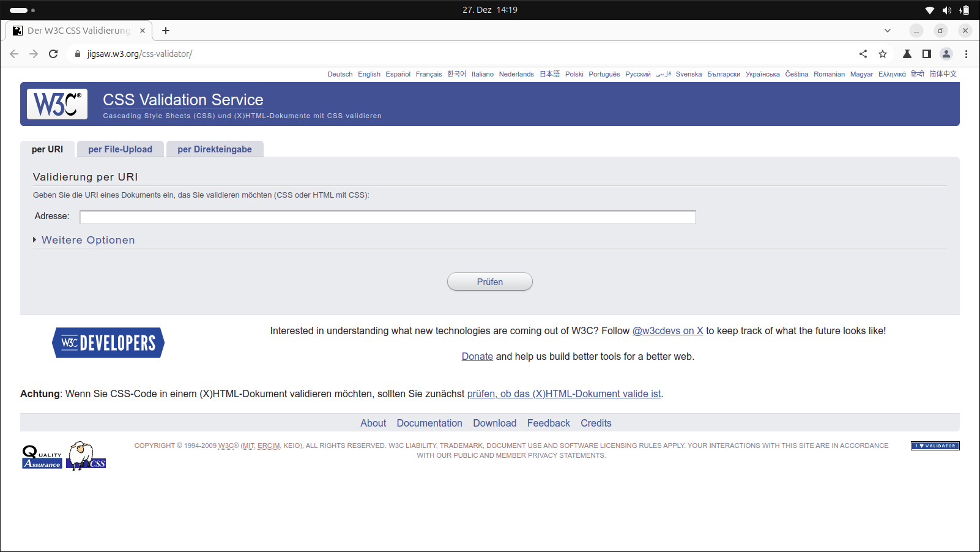Switch language to Português
Screen dimensions: 980x552
(604, 74)
